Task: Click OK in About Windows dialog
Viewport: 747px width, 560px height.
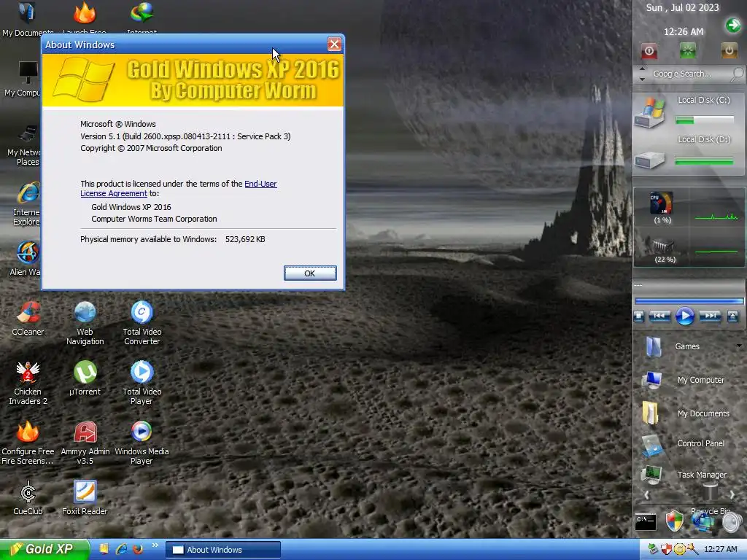Action: 309,273
